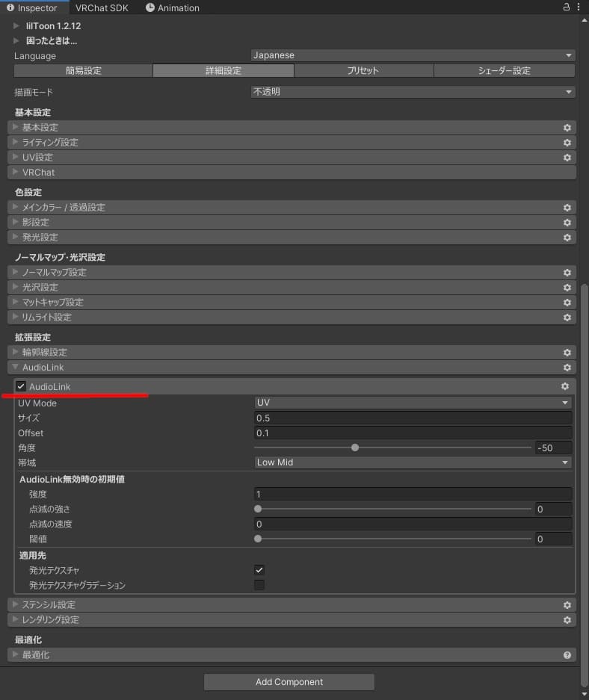Open the 描画モード dropdown
Viewport: 589px width, 700px height.
pyautogui.click(x=413, y=92)
